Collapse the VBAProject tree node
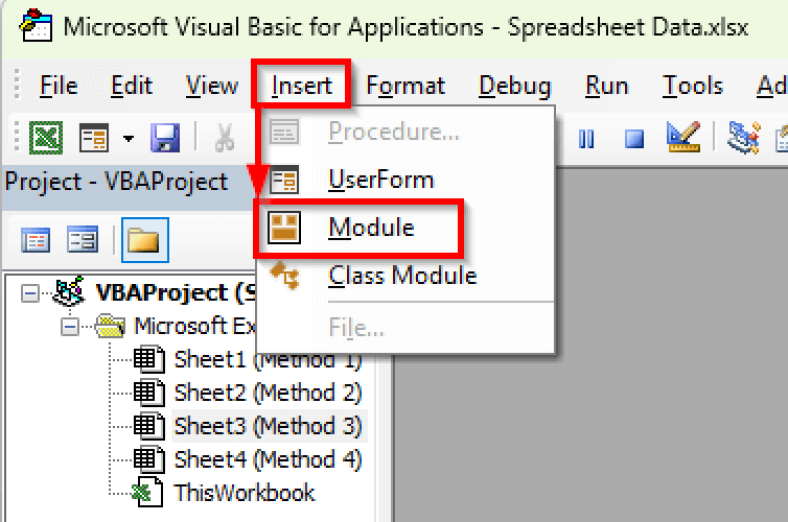This screenshot has width=788, height=522. point(30,293)
